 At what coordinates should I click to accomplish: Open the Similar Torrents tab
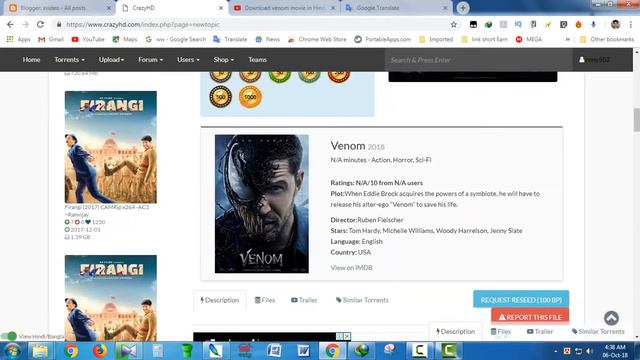(362, 300)
